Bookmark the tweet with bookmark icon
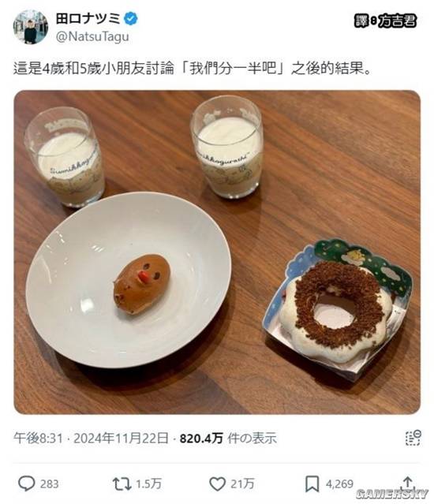434x504 pixels. 312,484
